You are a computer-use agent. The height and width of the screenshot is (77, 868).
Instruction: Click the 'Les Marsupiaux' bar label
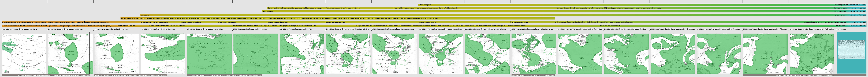pos(425,5)
